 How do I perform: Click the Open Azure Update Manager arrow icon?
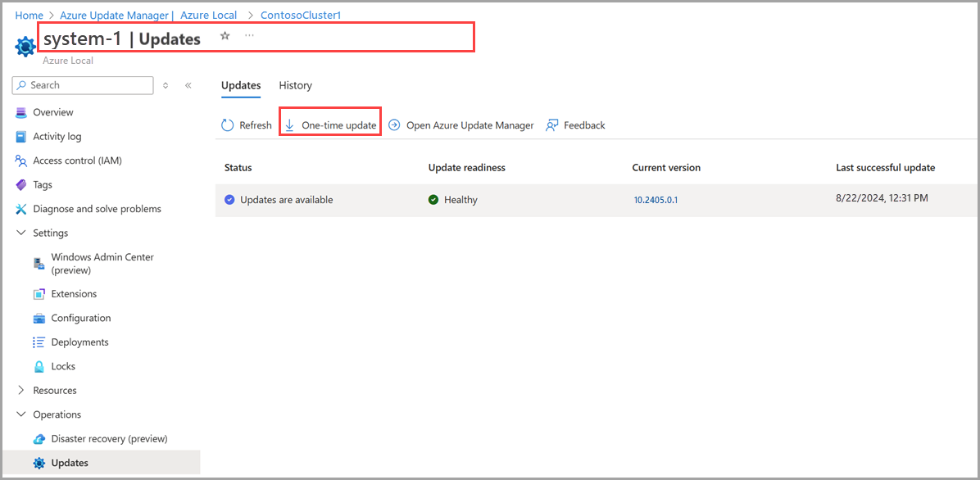(x=394, y=125)
